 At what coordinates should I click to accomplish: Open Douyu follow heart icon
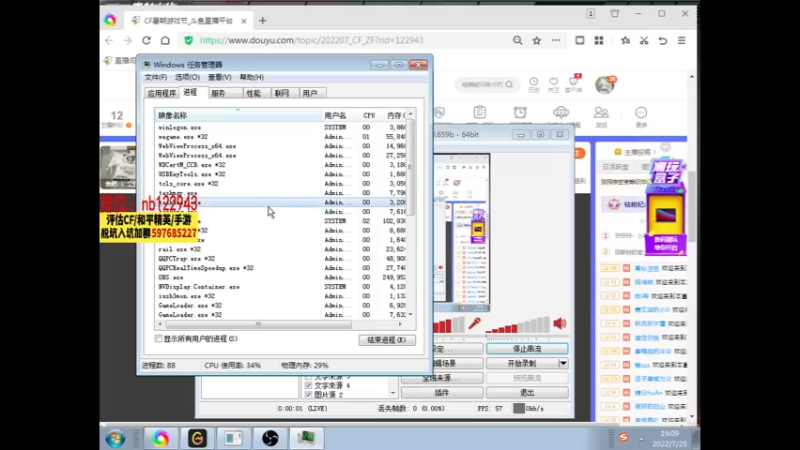554,84
